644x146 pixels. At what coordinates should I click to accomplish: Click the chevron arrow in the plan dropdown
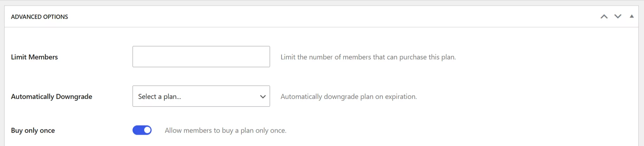263,97
